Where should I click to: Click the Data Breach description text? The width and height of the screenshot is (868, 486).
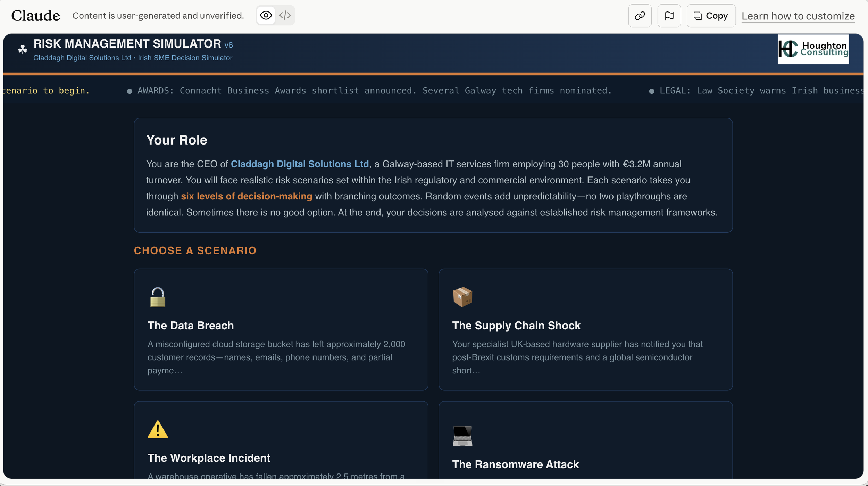tap(276, 357)
